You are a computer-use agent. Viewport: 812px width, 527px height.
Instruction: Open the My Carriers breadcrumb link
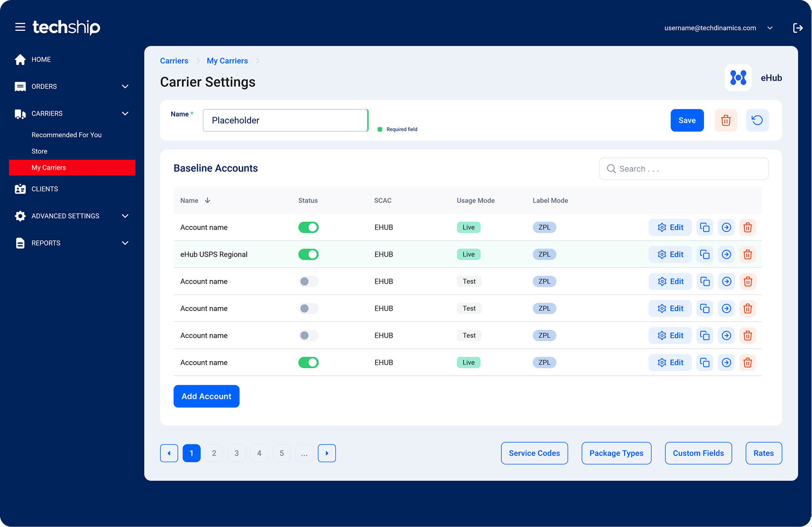(227, 61)
